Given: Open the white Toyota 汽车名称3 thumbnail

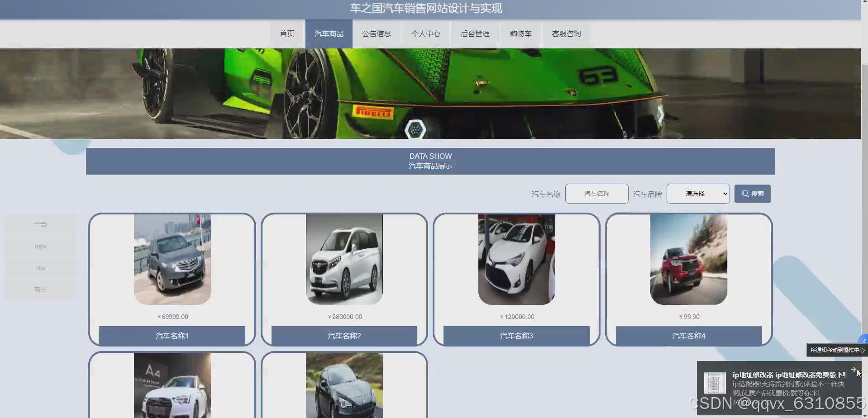Looking at the screenshot, I should (517, 260).
